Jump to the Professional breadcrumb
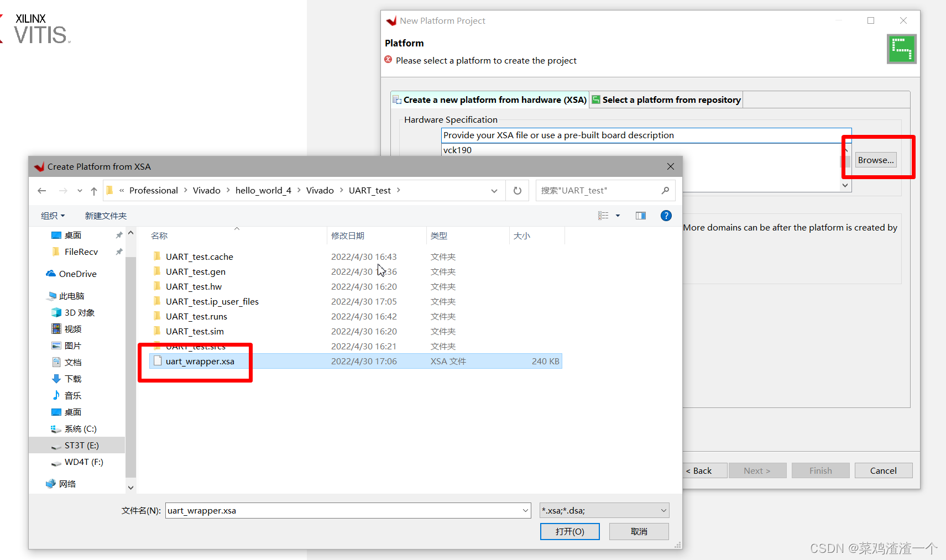The height and width of the screenshot is (560, 946). [154, 190]
